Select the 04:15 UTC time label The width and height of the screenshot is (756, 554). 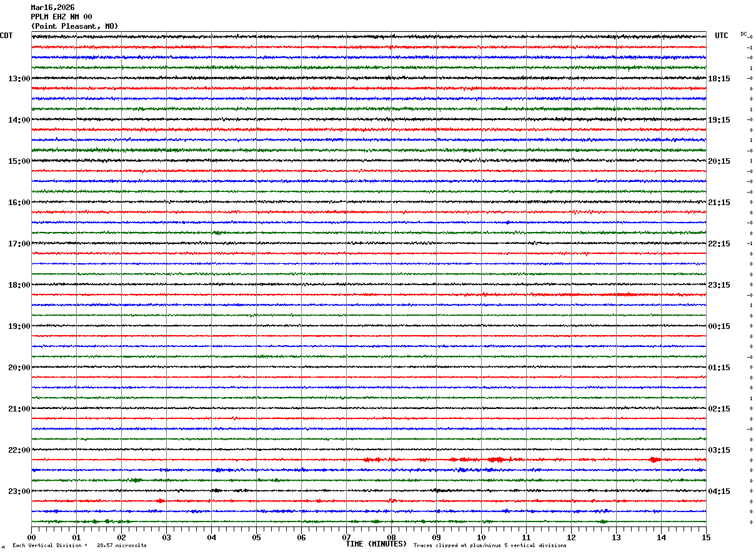pos(719,491)
